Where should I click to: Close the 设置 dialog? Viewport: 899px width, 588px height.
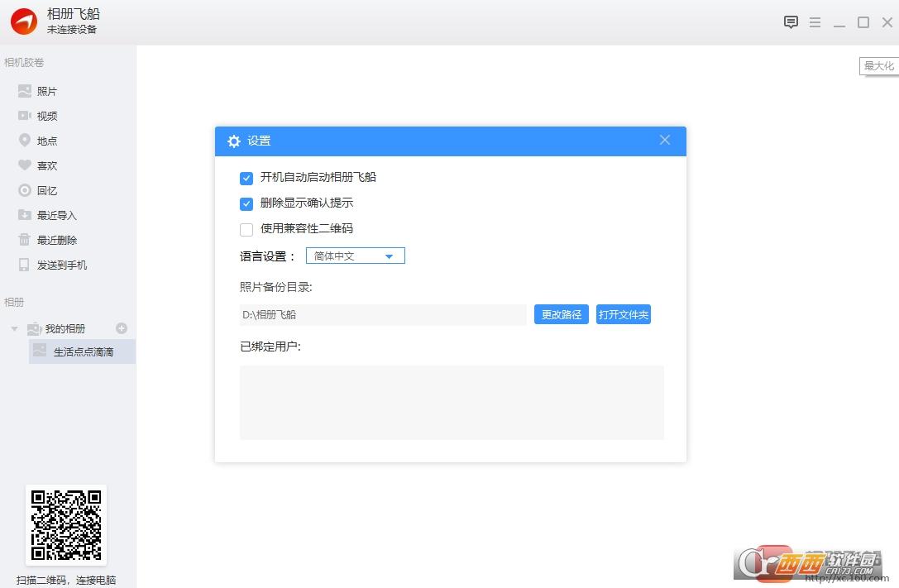[x=665, y=140]
